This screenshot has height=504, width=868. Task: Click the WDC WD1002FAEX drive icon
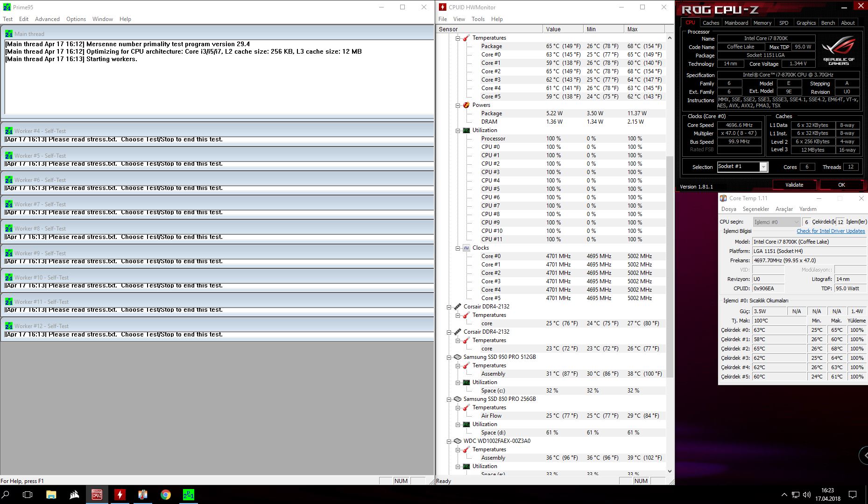[x=458, y=441]
